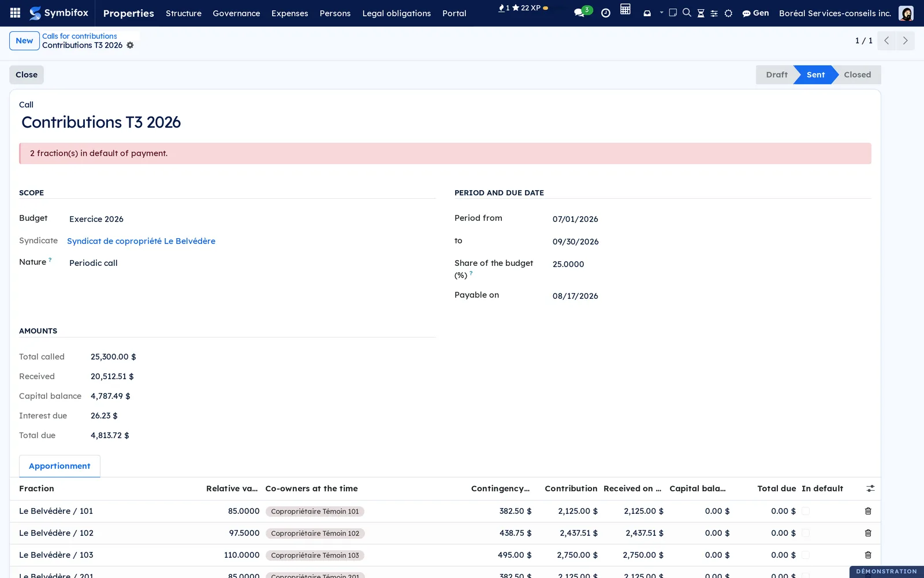The height and width of the screenshot is (578, 924).
Task: Click the Properties app title
Action: (128, 13)
